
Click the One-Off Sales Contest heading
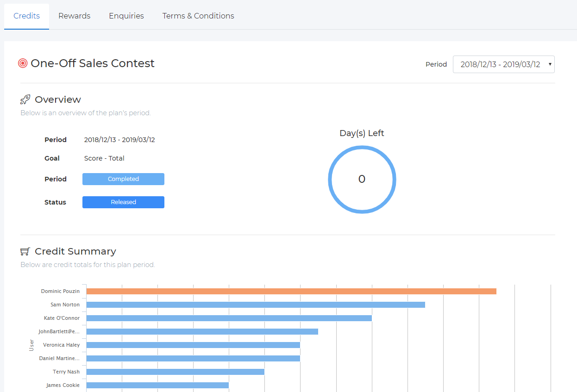tap(93, 63)
